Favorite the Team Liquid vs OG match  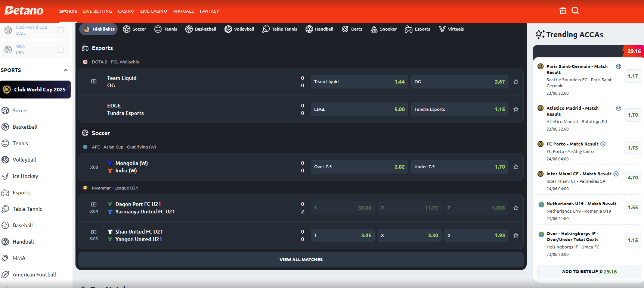516,82
